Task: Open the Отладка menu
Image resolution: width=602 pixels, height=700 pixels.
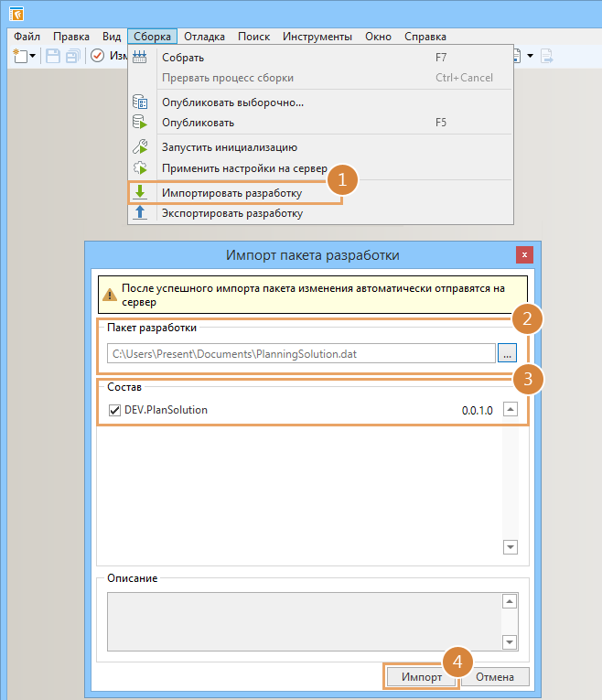Action: (x=205, y=37)
